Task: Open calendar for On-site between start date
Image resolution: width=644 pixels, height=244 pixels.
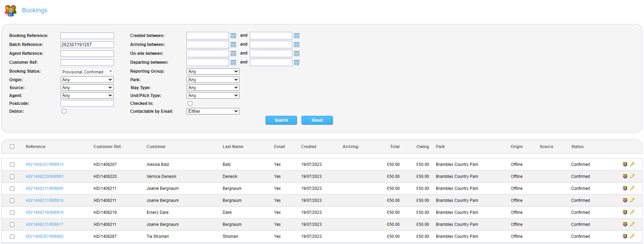Action: (x=233, y=54)
